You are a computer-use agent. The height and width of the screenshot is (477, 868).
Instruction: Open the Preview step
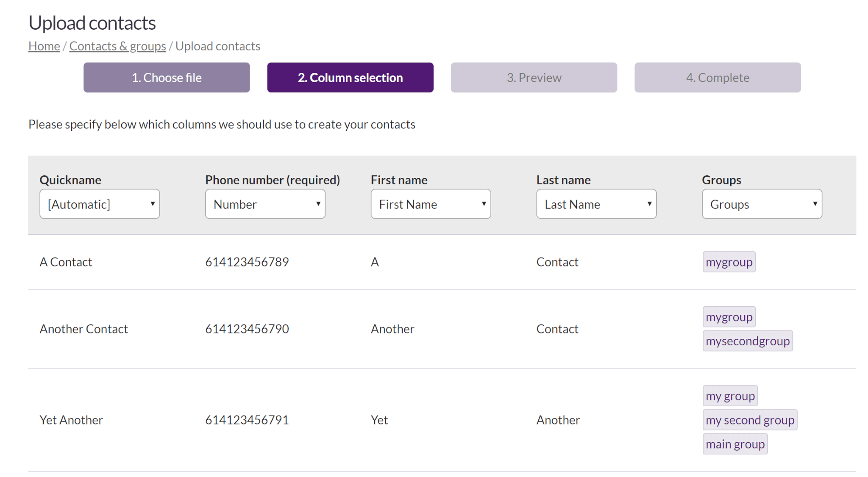pyautogui.click(x=534, y=78)
